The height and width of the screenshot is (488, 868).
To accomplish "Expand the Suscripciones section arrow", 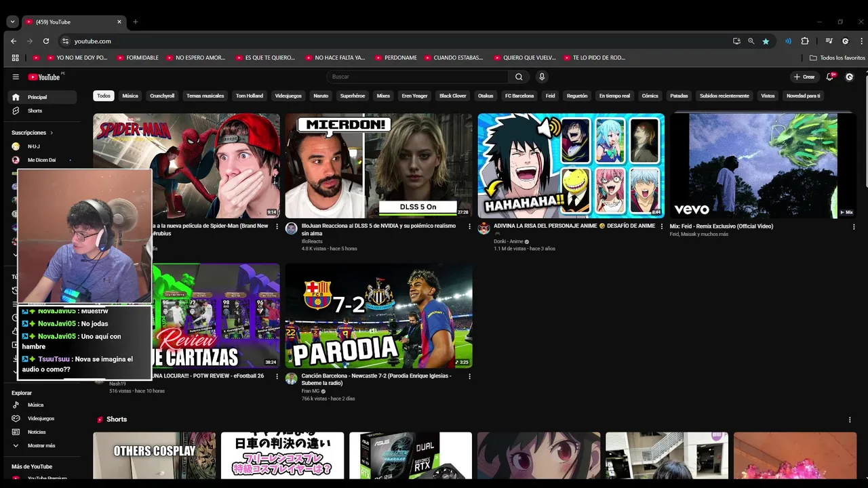I will pos(52,133).
